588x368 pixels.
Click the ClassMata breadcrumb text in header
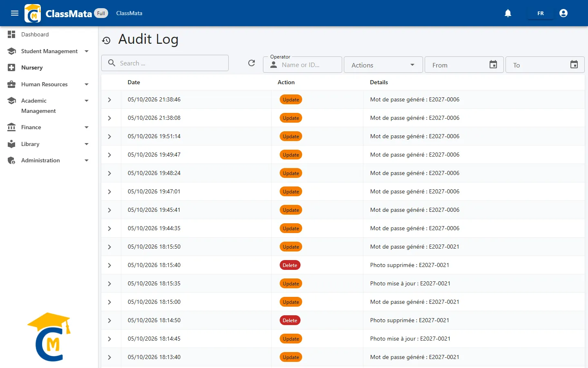129,13
